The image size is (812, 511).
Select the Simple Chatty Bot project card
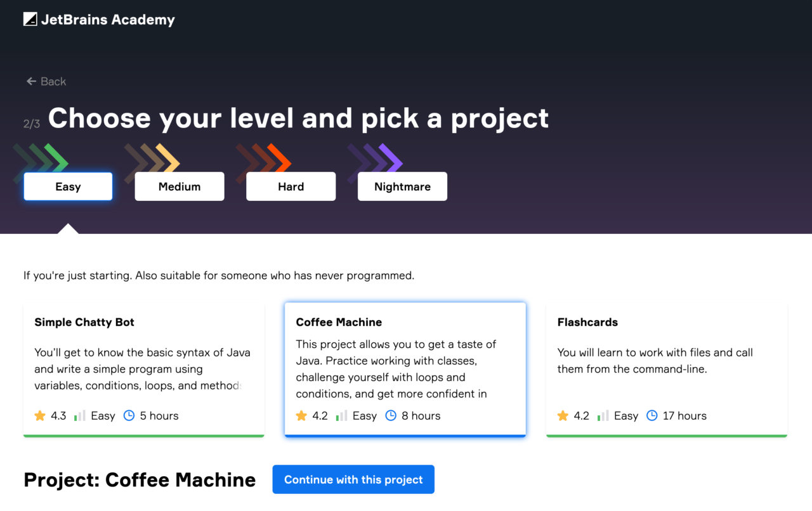tap(143, 368)
